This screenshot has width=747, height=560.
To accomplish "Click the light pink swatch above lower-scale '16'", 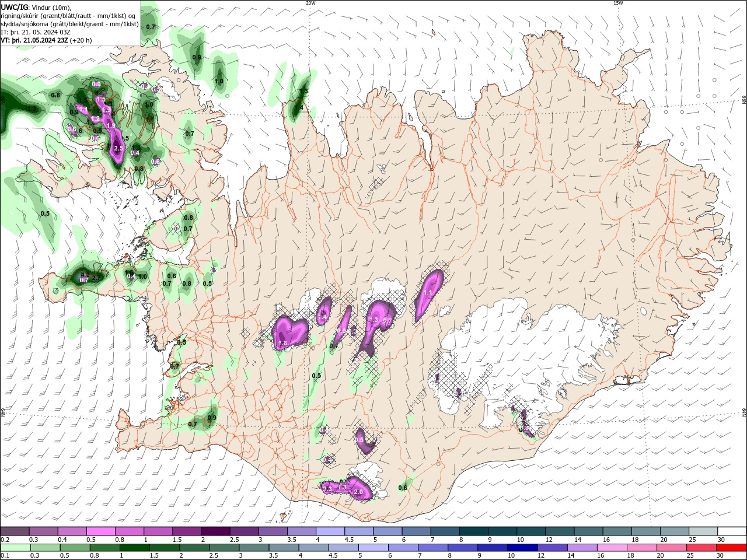I will [612, 548].
